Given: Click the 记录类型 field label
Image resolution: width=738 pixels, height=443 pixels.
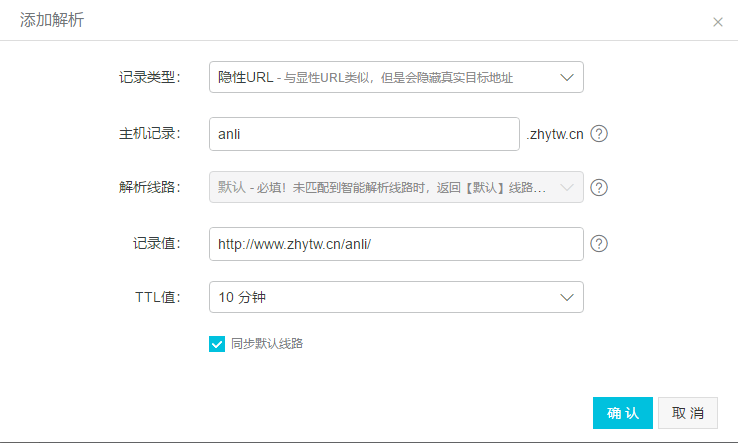Looking at the screenshot, I should tap(149, 77).
